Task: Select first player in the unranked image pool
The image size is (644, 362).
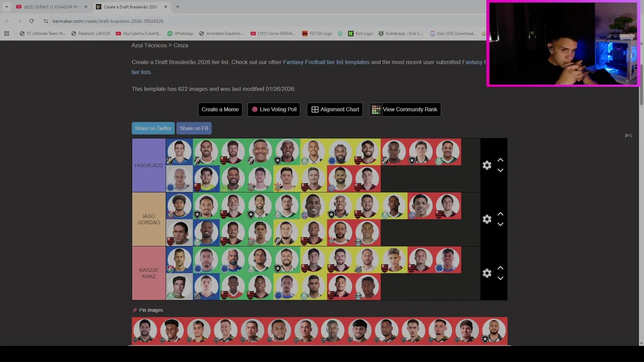Action: (x=145, y=330)
